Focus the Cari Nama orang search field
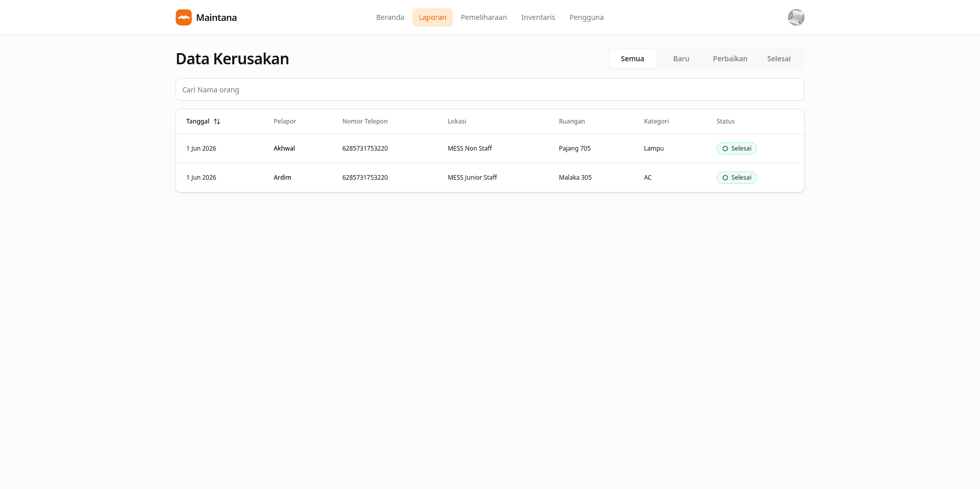The image size is (980, 489). [490, 89]
